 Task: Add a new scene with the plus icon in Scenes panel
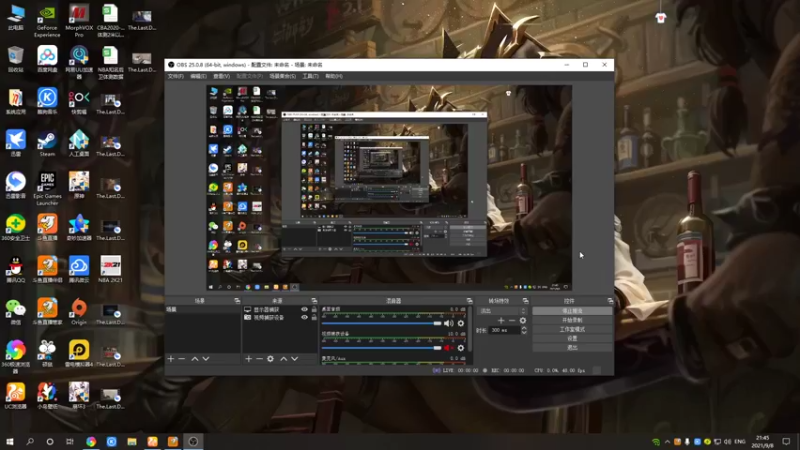[171, 359]
